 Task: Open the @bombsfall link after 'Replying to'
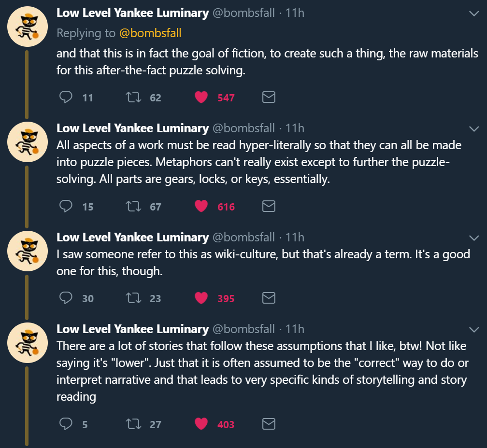tap(150, 33)
